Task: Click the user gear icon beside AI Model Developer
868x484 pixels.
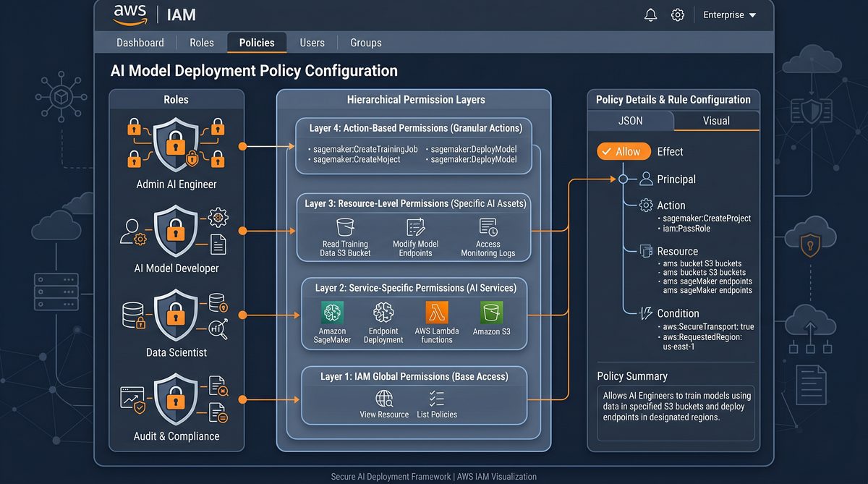Action: 134,232
